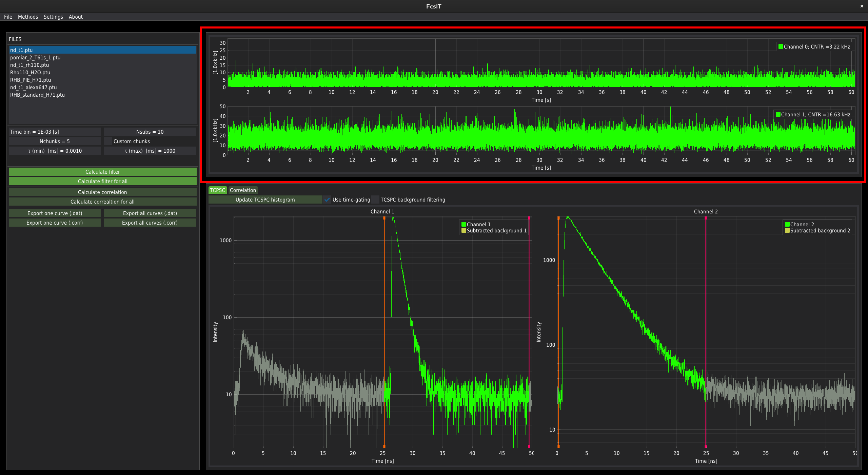
Task: Select Rho110_H2O.ptu in the files list
Action: pyautogui.click(x=30, y=73)
